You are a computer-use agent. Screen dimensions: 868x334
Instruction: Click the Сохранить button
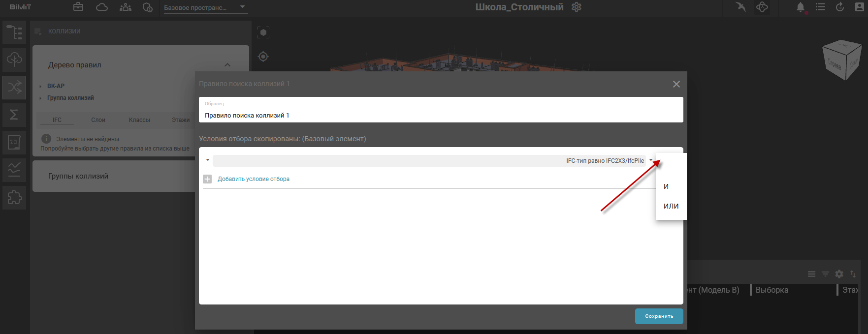659,316
